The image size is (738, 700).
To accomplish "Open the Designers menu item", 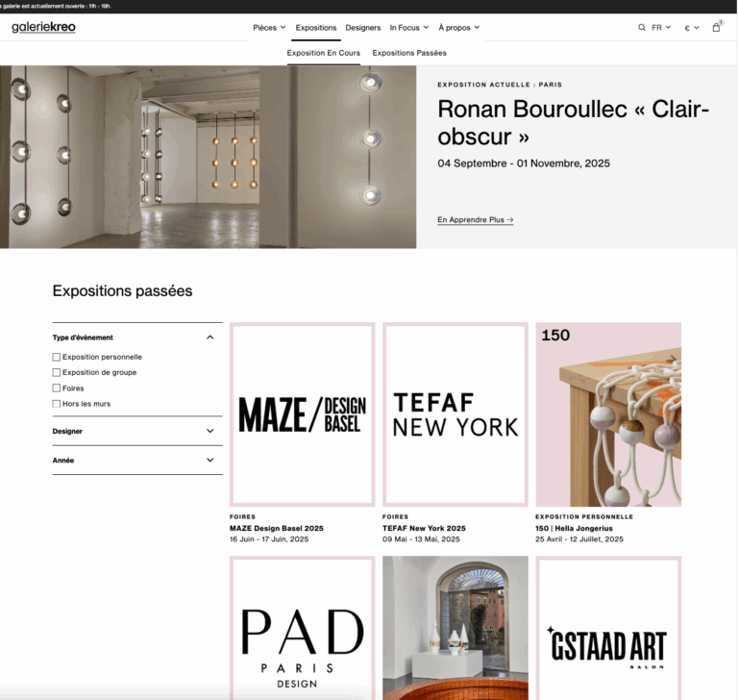I will click(363, 28).
